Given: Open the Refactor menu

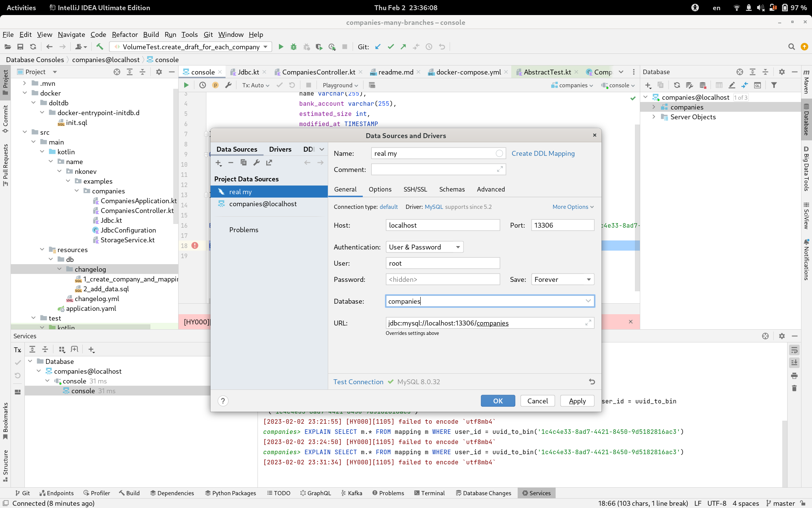Looking at the screenshot, I should pyautogui.click(x=124, y=34).
